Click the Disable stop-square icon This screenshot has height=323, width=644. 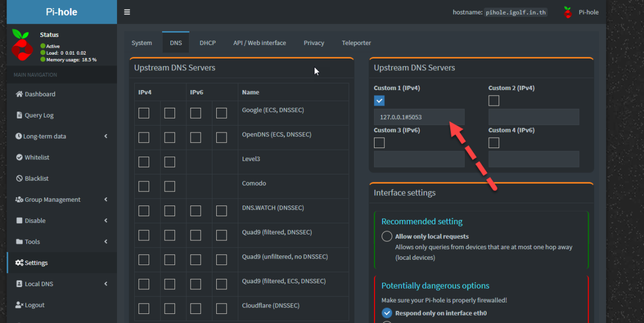point(20,221)
